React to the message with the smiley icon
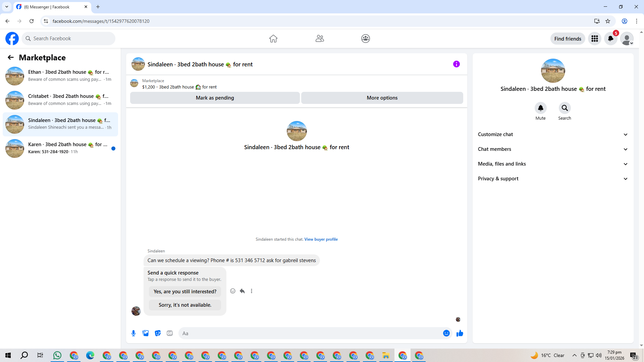 coord(233,291)
